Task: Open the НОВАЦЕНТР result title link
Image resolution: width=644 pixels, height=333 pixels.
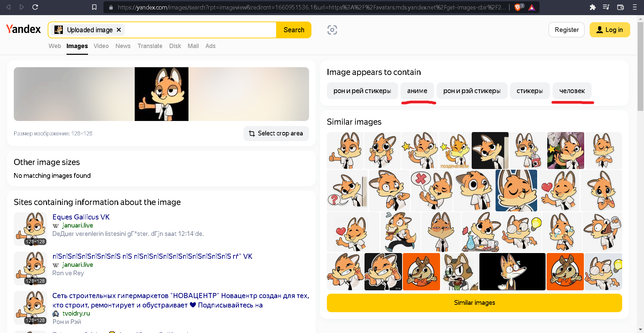Action: pyautogui.click(x=181, y=300)
